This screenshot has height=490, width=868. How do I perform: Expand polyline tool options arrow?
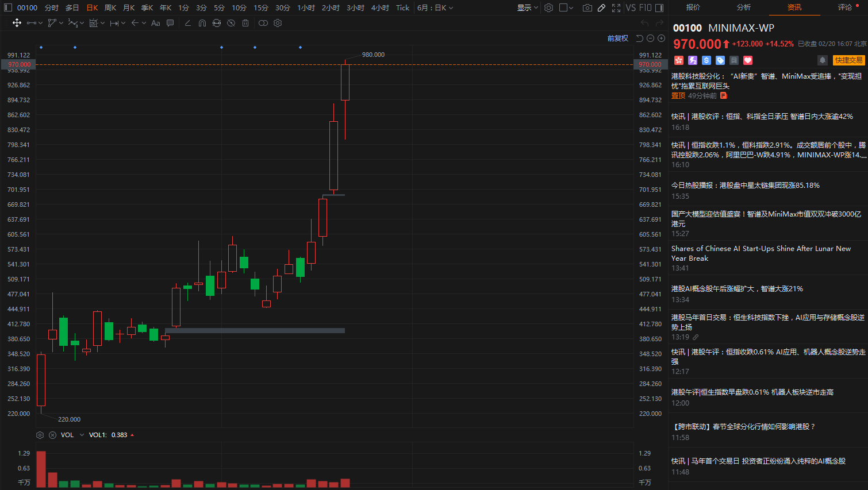click(61, 24)
